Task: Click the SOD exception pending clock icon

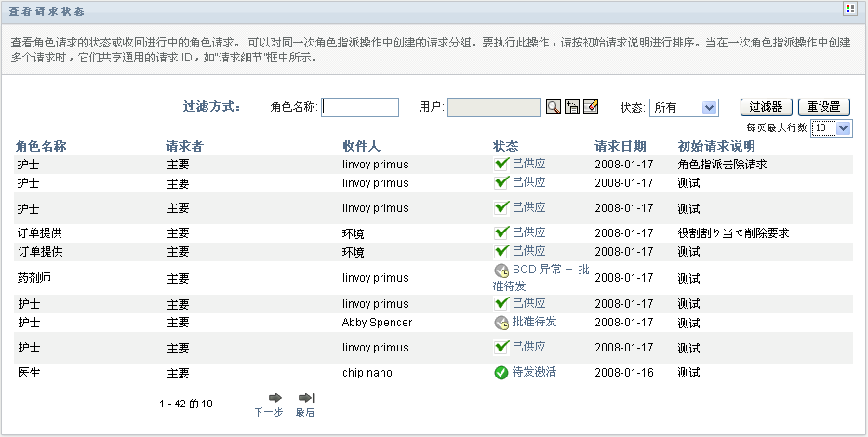Action: [x=501, y=271]
